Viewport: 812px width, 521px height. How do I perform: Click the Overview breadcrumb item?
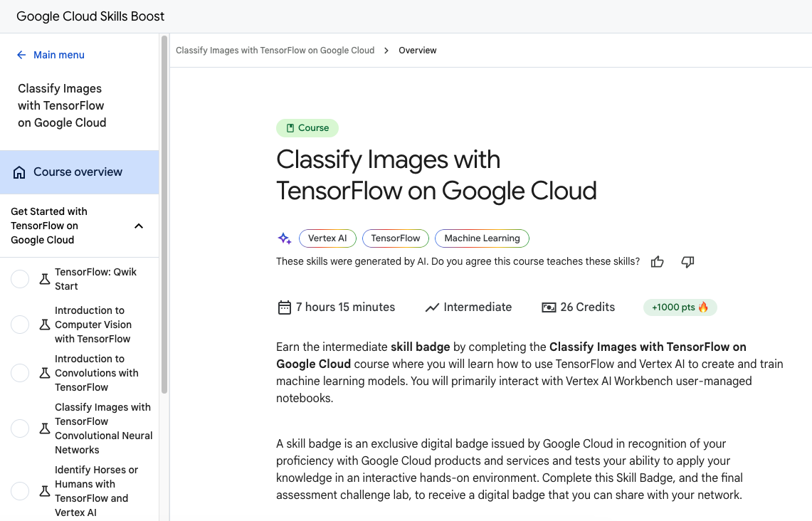click(418, 51)
